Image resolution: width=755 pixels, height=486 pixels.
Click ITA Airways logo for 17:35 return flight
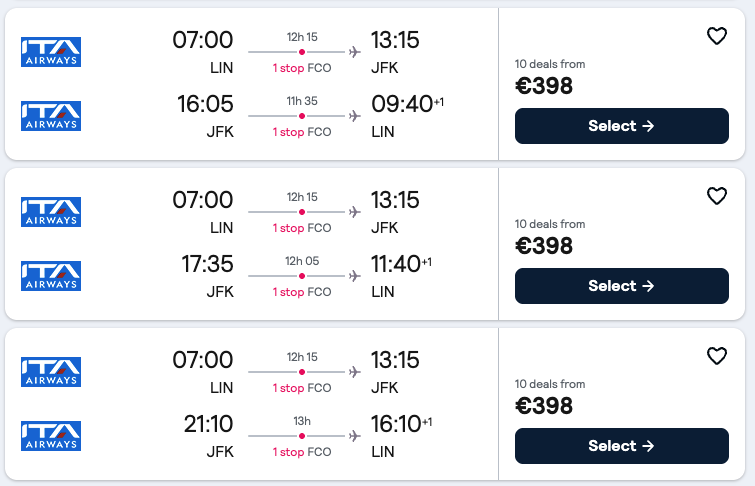click(x=51, y=276)
